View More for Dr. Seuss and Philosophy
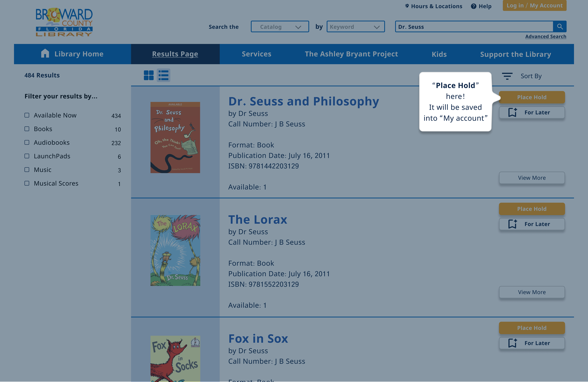This screenshot has width=588, height=382. 532,178
